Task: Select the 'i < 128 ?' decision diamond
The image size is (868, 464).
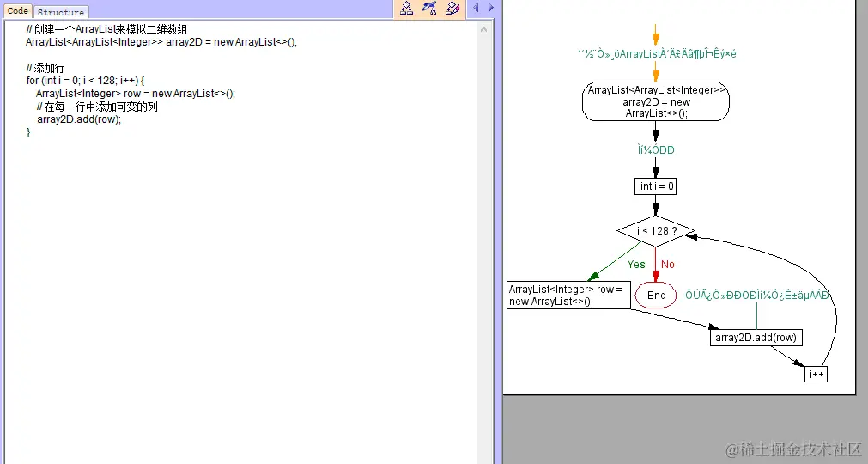Action: coord(656,231)
